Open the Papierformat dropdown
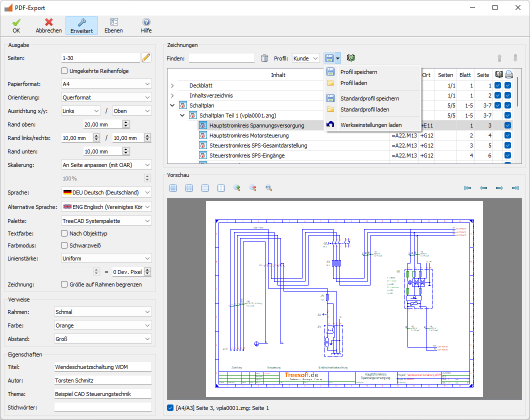The height and width of the screenshot is (420, 530). 106,84
